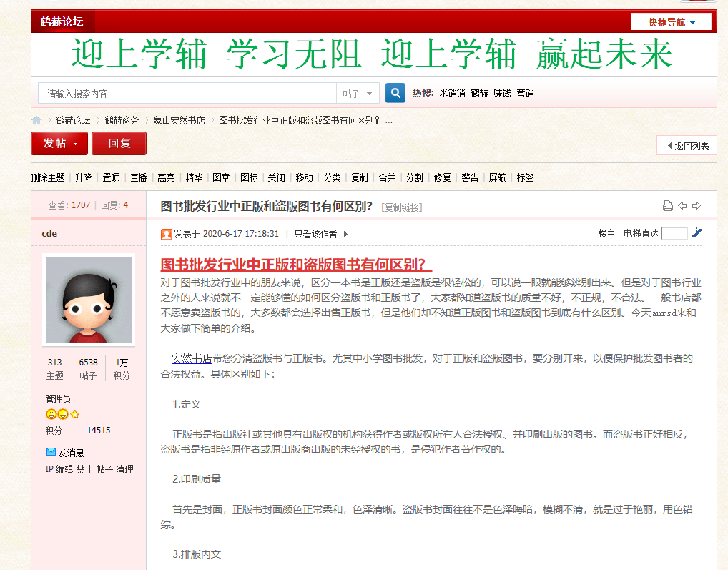Click the home icon in breadcrumb
728x570 pixels.
(x=36, y=121)
